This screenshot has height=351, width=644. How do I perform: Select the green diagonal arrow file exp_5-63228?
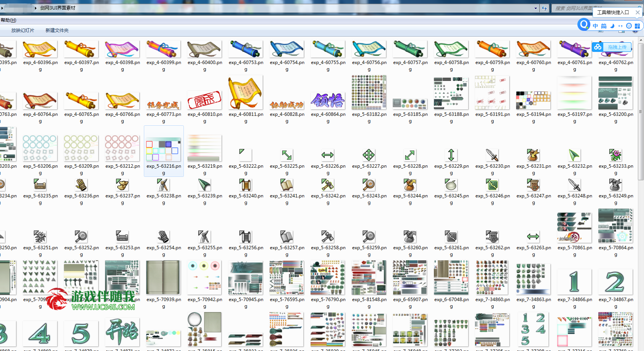coord(410,155)
